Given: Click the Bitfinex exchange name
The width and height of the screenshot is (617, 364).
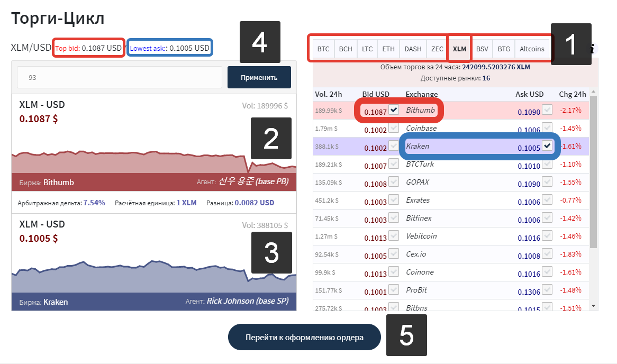Looking at the screenshot, I should pyautogui.click(x=419, y=218).
